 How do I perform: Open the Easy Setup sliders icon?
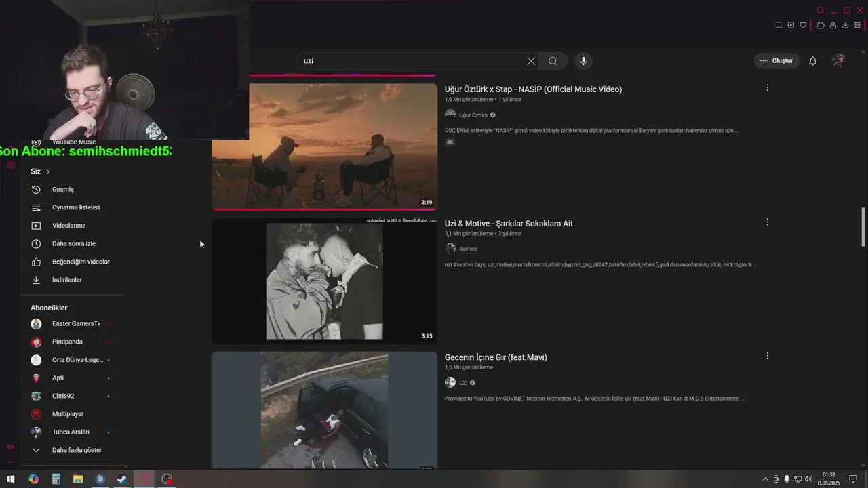click(857, 25)
